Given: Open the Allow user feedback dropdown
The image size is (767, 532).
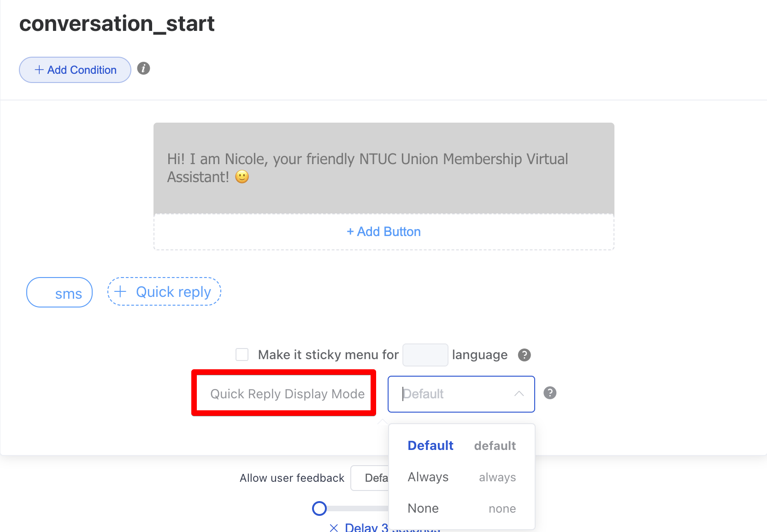Looking at the screenshot, I should [x=370, y=478].
